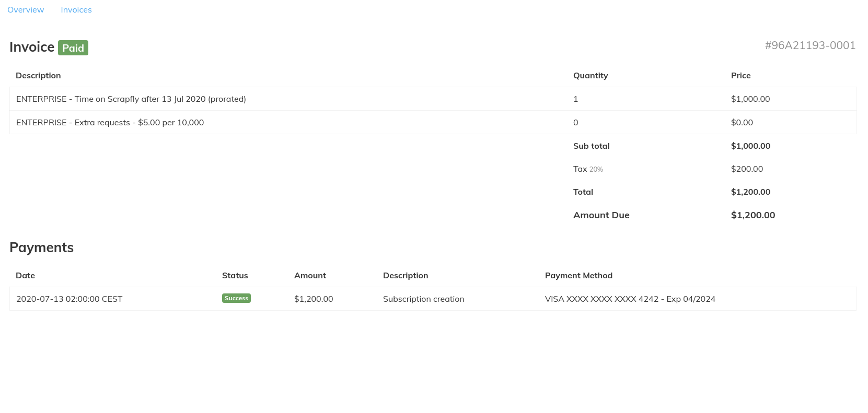Click the Quantity column header
Image resolution: width=868 pixels, height=413 pixels.
click(x=590, y=76)
